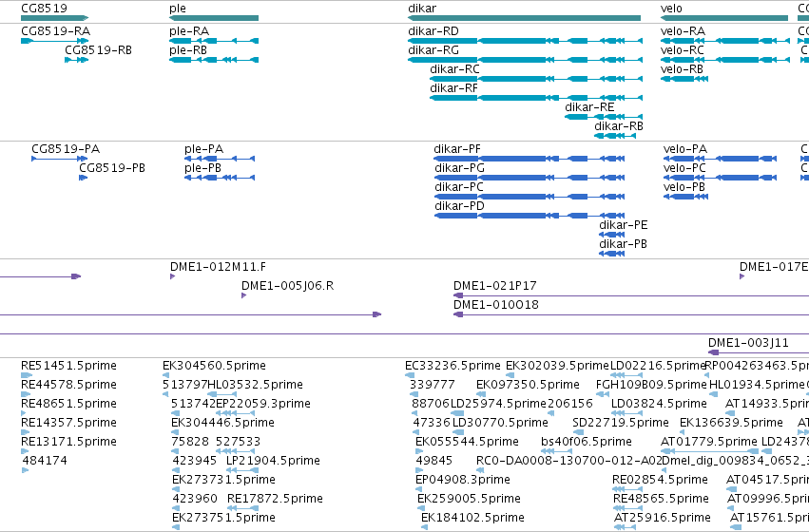Select EST RE14357.5prime
809x532 pixels.
[26, 432]
